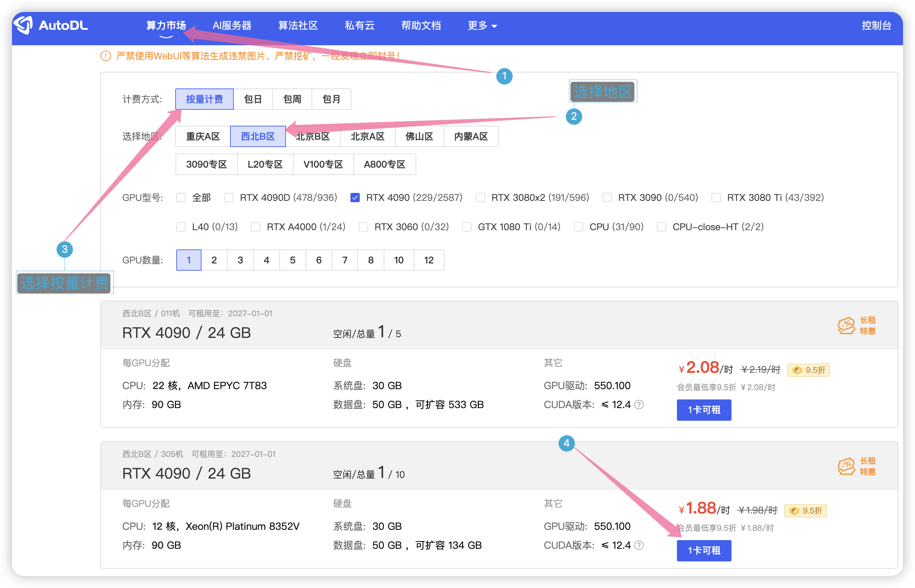Expand the 更多 dropdown menu

482,26
